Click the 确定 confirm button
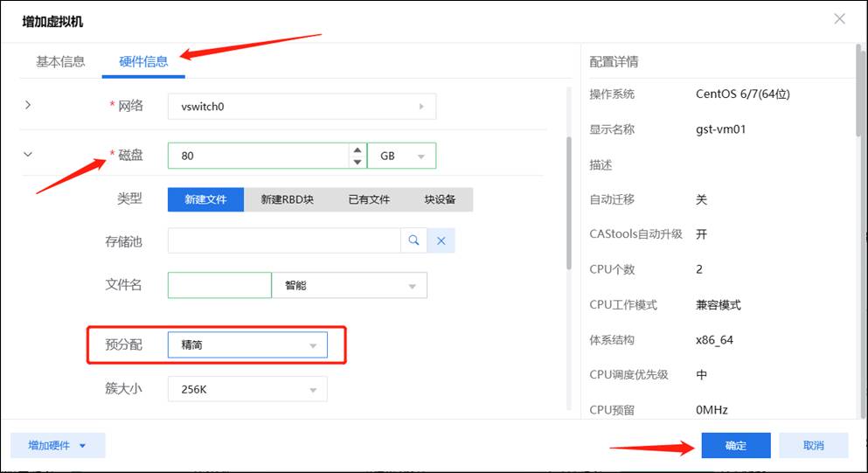Screen dimensions: 868x473 coord(735,445)
